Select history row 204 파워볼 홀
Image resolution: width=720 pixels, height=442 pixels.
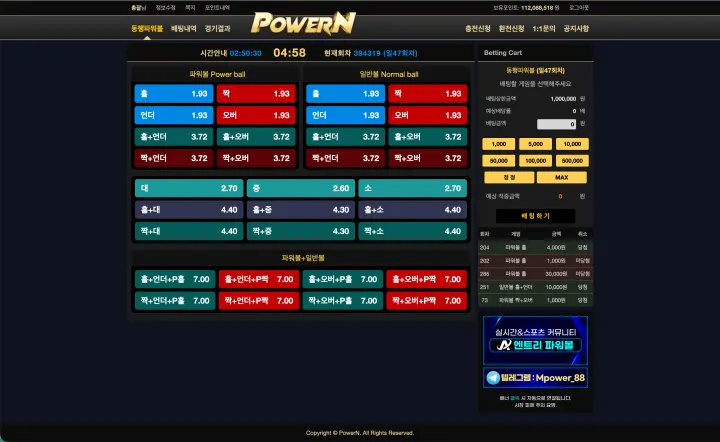point(535,247)
